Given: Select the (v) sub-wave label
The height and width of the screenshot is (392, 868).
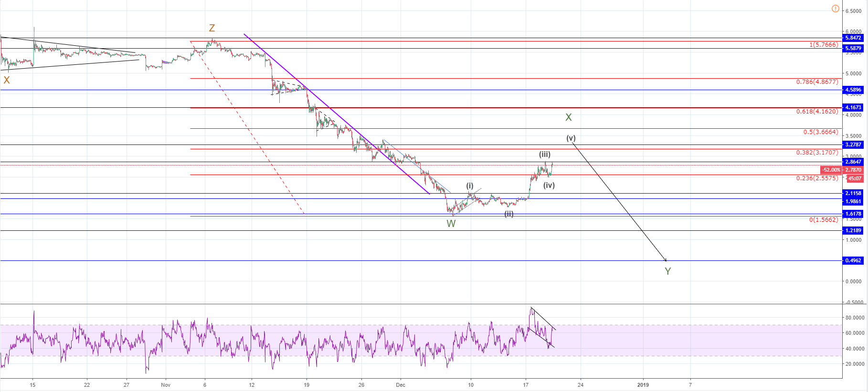Looking at the screenshot, I should [571, 138].
